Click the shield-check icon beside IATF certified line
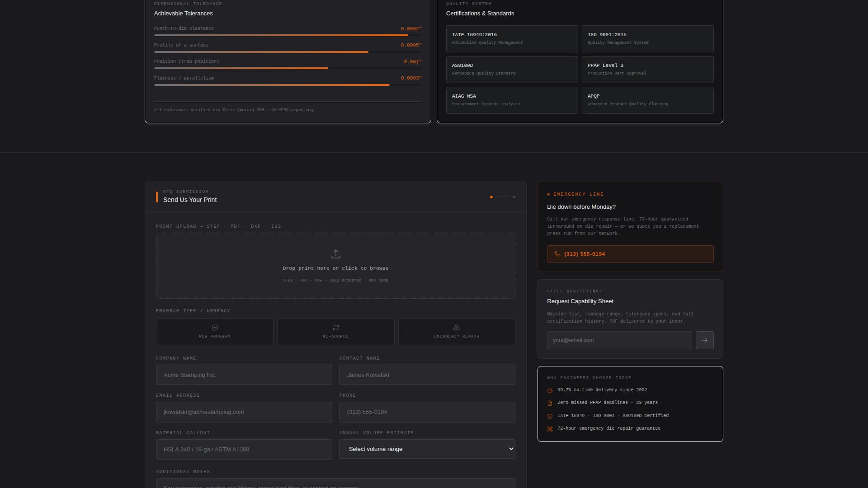Screen dimensions: 868x488 [x=550, y=416]
